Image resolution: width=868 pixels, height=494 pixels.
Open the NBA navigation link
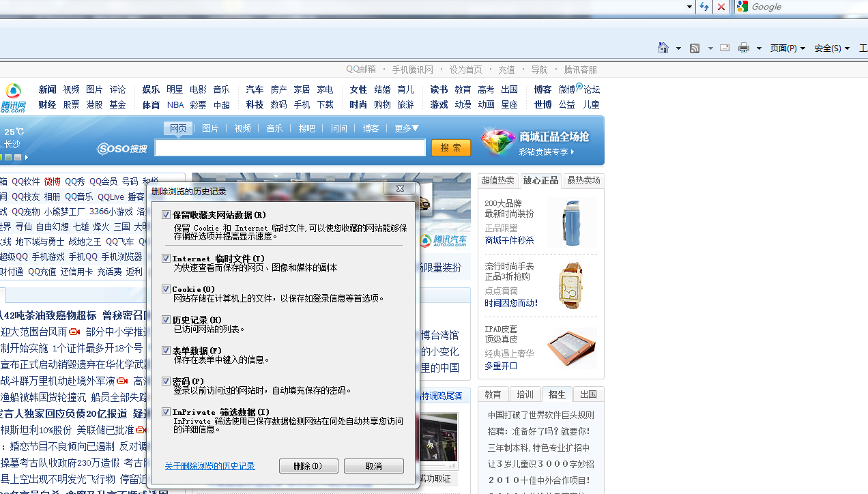pos(175,105)
